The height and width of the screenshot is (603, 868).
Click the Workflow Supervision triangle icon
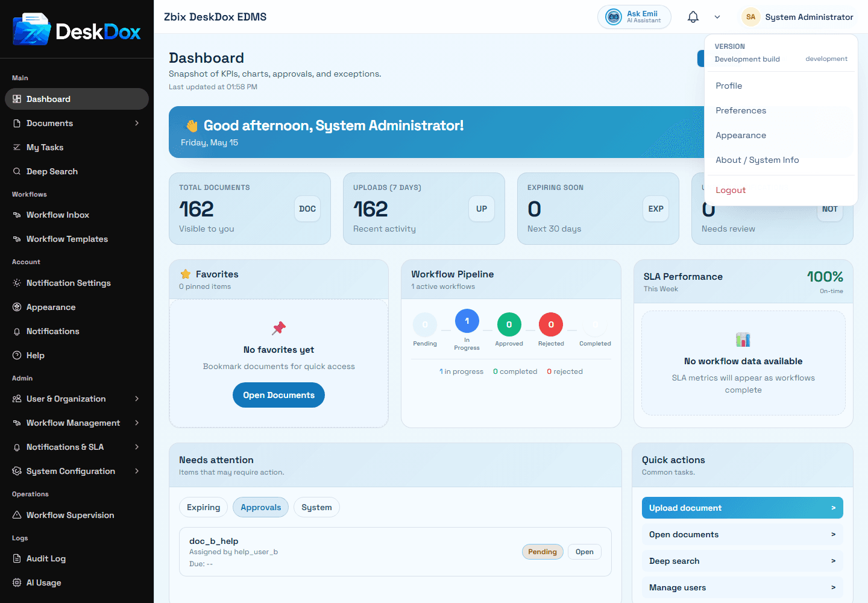[17, 515]
